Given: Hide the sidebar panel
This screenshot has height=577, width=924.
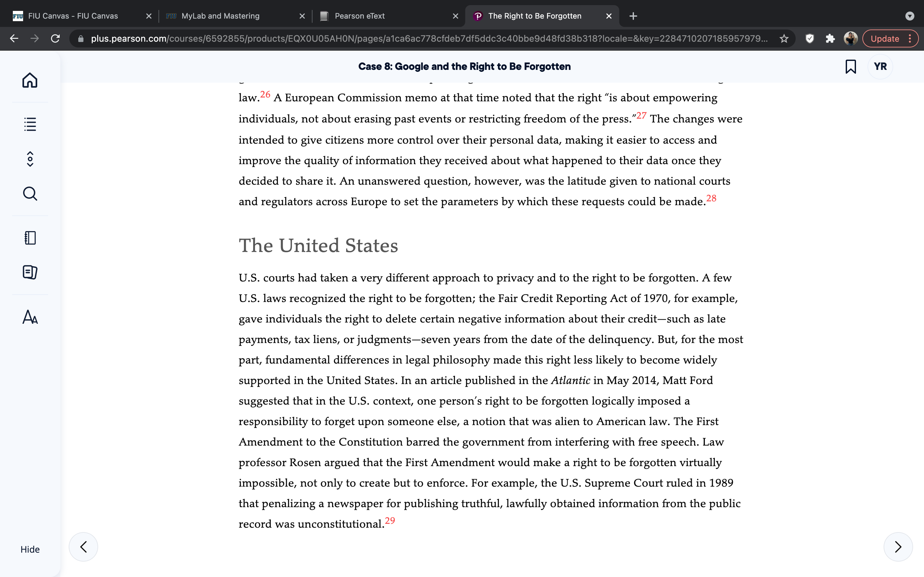Looking at the screenshot, I should click(30, 549).
